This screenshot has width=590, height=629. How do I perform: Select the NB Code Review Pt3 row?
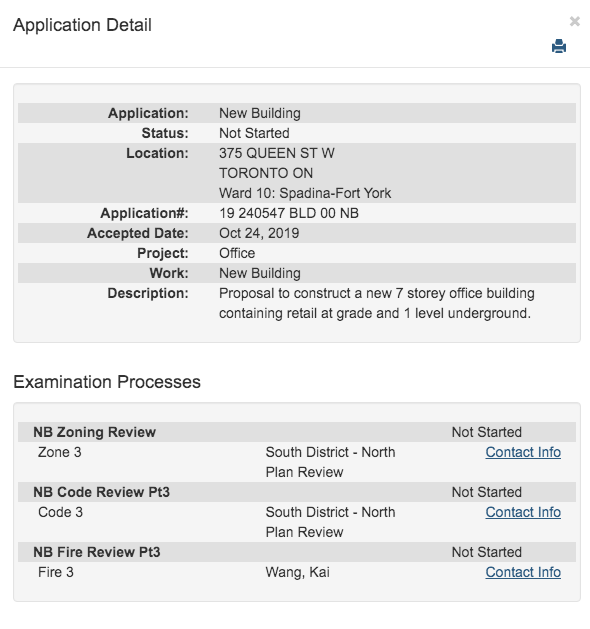click(297, 492)
